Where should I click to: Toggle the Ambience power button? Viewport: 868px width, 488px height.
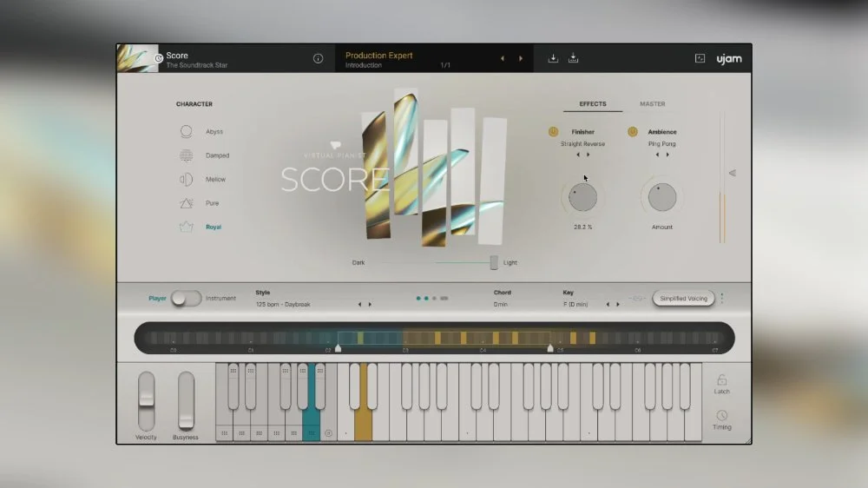632,131
